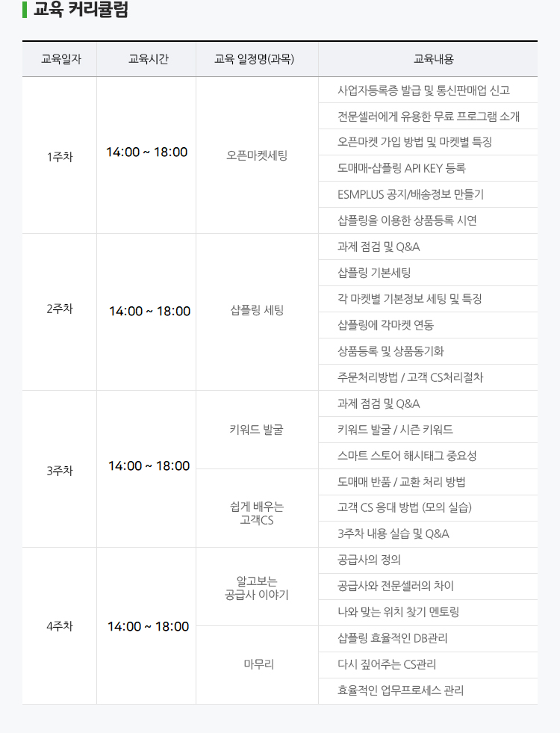Screen dimensions: 560x733
Task: Click the 교육시간 column header
Action: (x=148, y=59)
